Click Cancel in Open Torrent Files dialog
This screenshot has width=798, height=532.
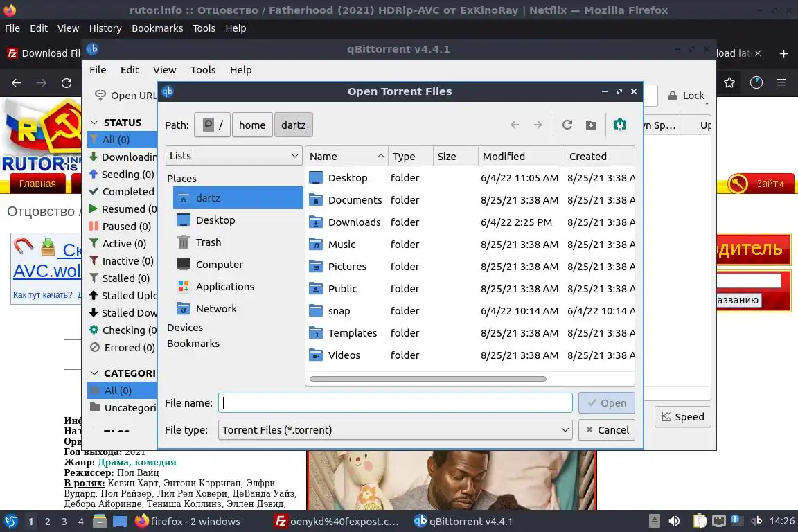pos(607,429)
